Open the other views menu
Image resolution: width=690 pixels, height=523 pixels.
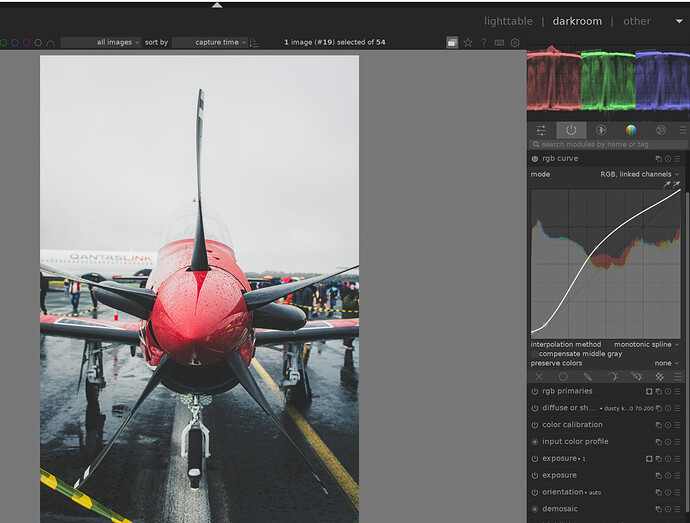click(x=637, y=21)
